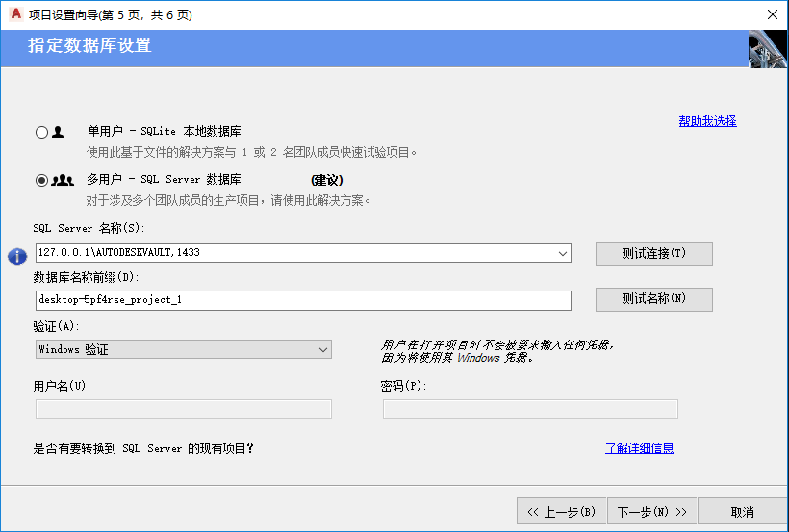Click the 指定数据库设置 header title
789x532 pixels.
pos(89,45)
